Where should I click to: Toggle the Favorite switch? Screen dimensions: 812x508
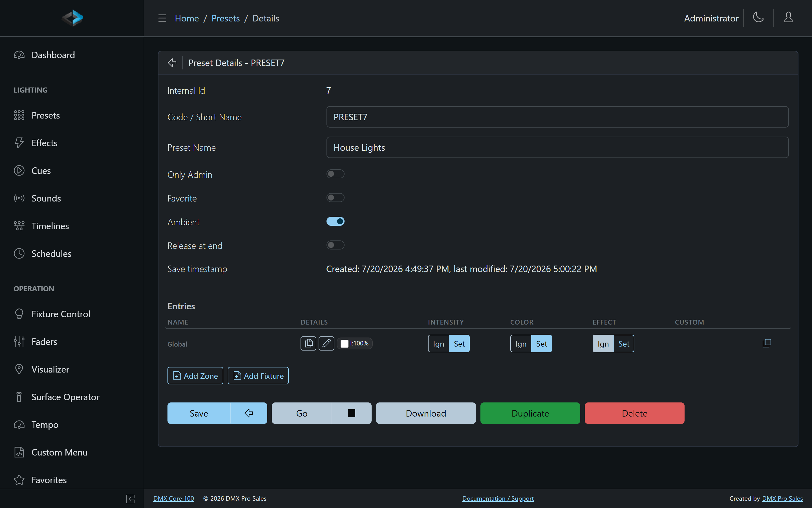click(x=335, y=198)
